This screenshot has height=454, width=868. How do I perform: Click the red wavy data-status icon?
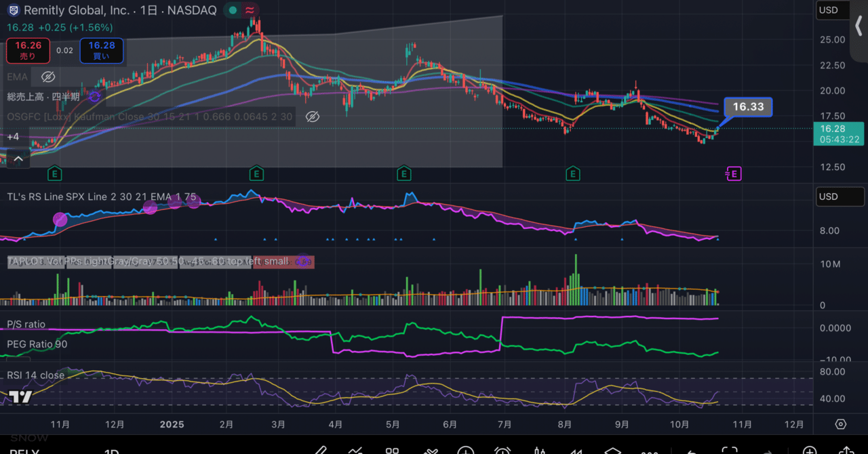pos(250,10)
